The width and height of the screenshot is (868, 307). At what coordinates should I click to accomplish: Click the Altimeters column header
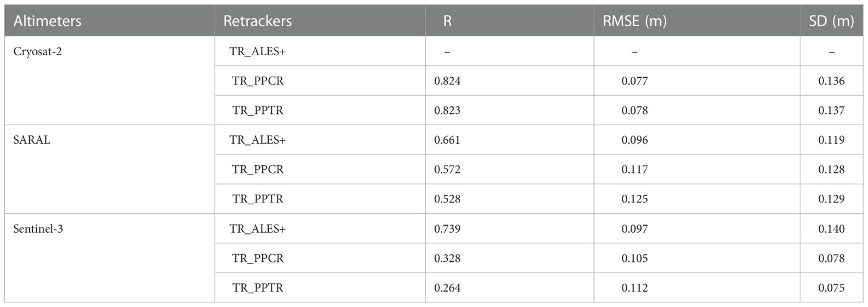pyautogui.click(x=47, y=22)
